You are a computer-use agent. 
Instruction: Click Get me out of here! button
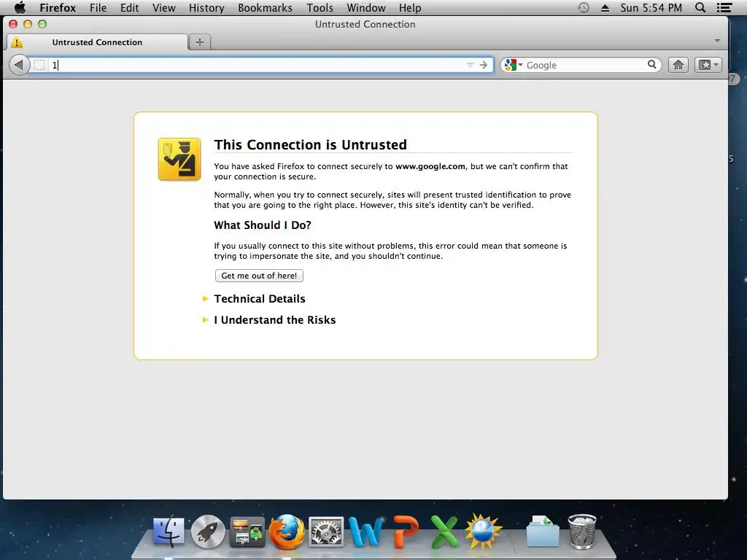259,276
